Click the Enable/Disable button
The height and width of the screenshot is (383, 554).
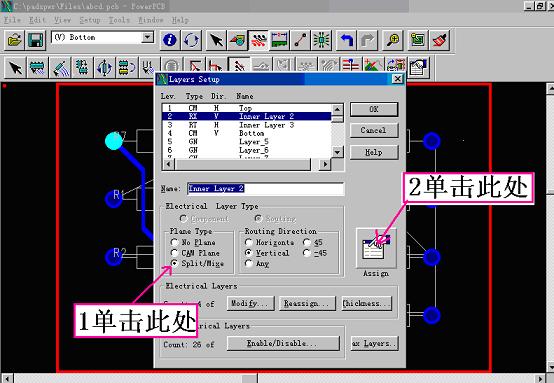click(x=283, y=343)
